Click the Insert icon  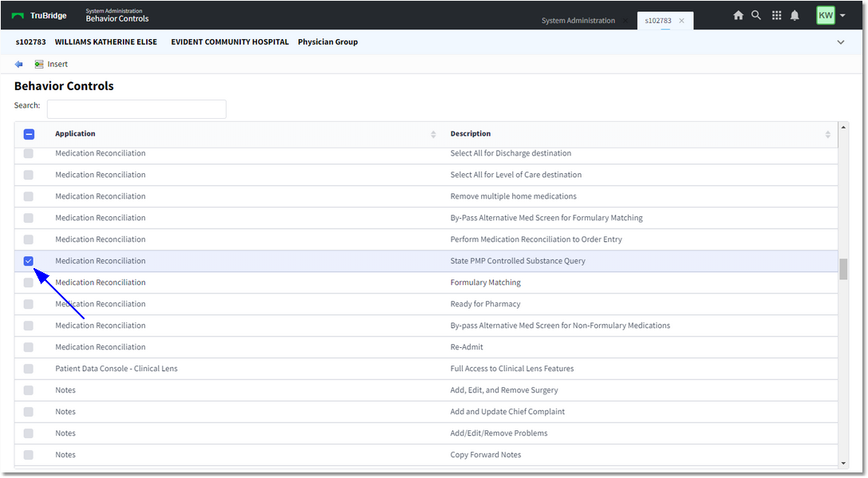39,65
